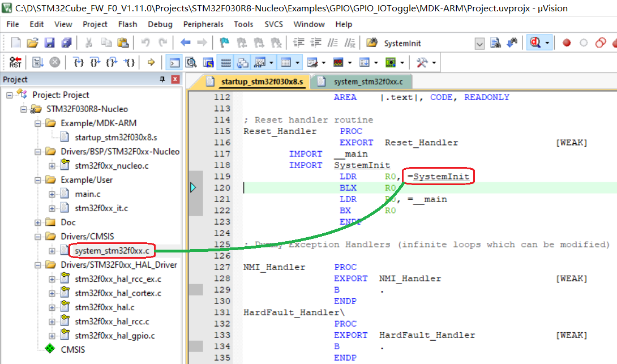Expand the stm32f0xx_hal_gpio.c node

coord(52,336)
